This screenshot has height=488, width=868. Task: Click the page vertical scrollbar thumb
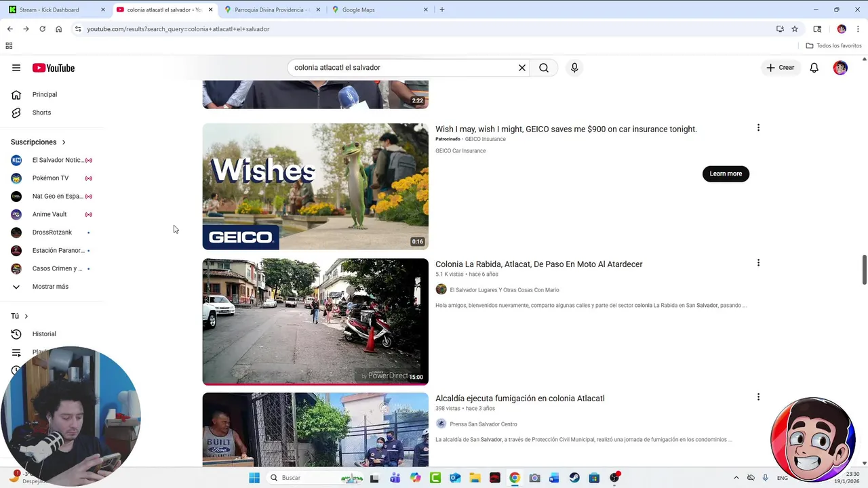click(x=864, y=270)
